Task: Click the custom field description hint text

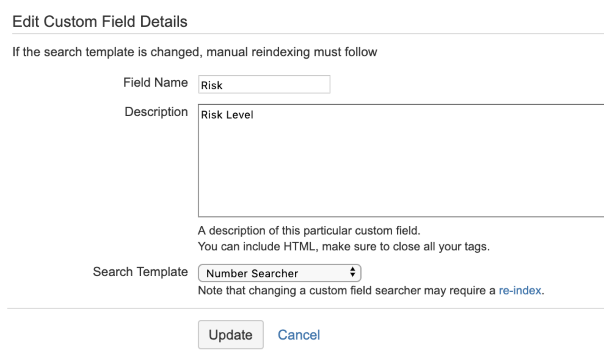Action: coord(309,231)
